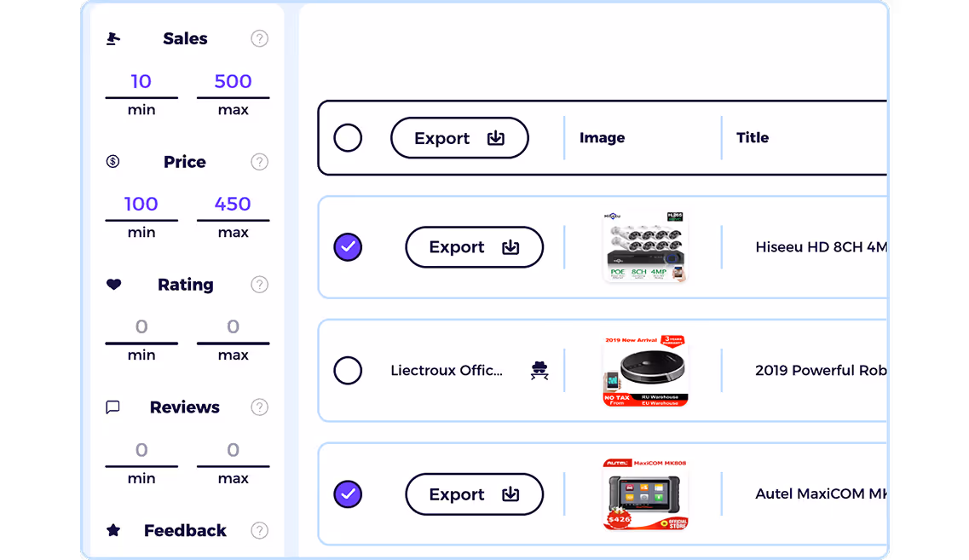The image size is (969, 560).
Task: Set the Reviews max field
Action: (x=233, y=450)
